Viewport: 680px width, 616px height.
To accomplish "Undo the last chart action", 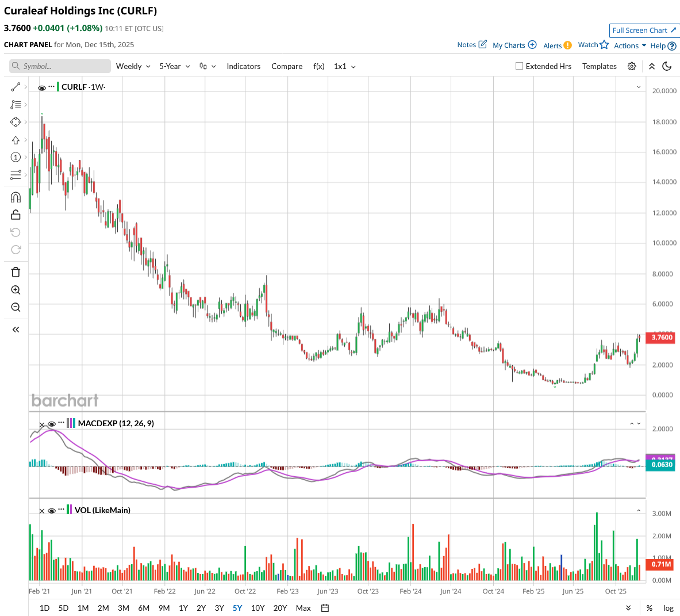I will [x=16, y=232].
